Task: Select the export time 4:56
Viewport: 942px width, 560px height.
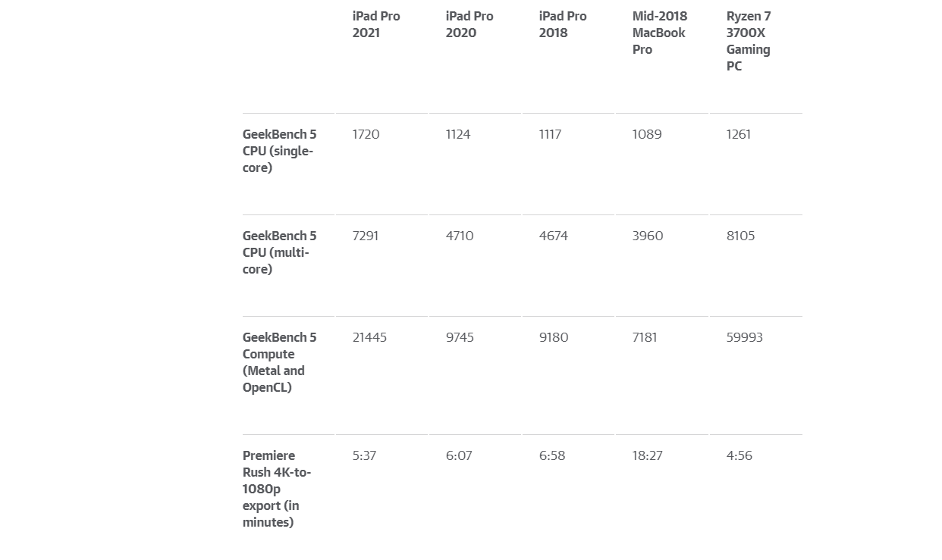Action: (739, 455)
